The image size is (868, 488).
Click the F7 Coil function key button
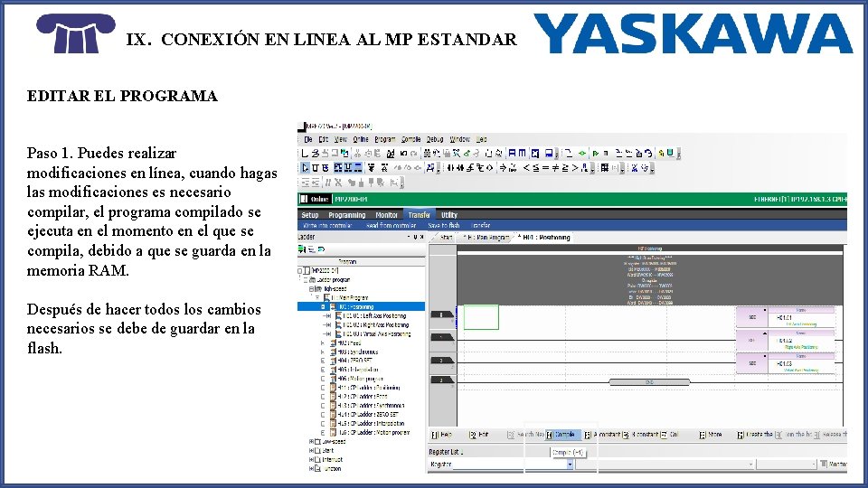click(670, 435)
